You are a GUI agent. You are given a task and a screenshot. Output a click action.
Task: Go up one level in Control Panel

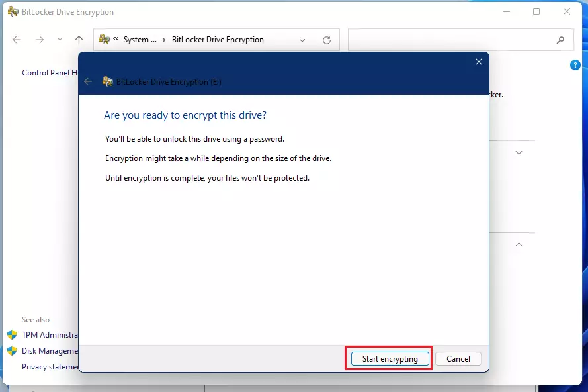point(79,40)
